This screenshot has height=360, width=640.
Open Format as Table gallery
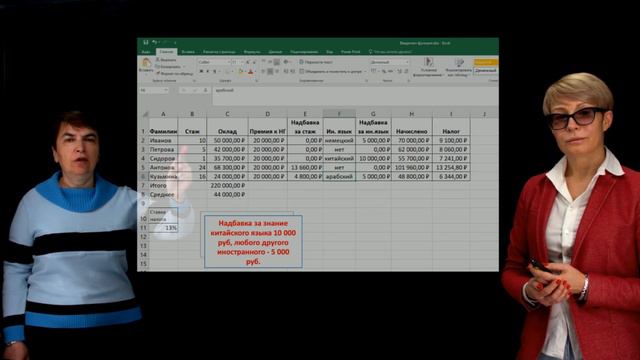point(459,67)
